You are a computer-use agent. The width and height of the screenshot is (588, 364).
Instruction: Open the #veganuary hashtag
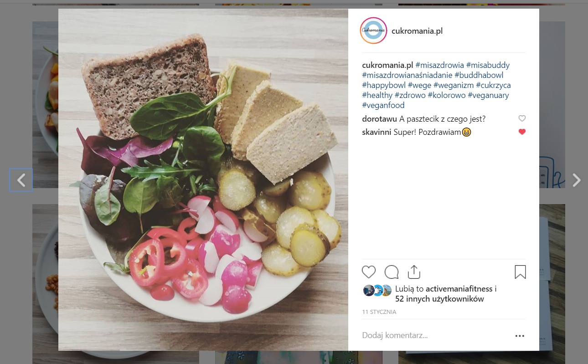coord(488,95)
